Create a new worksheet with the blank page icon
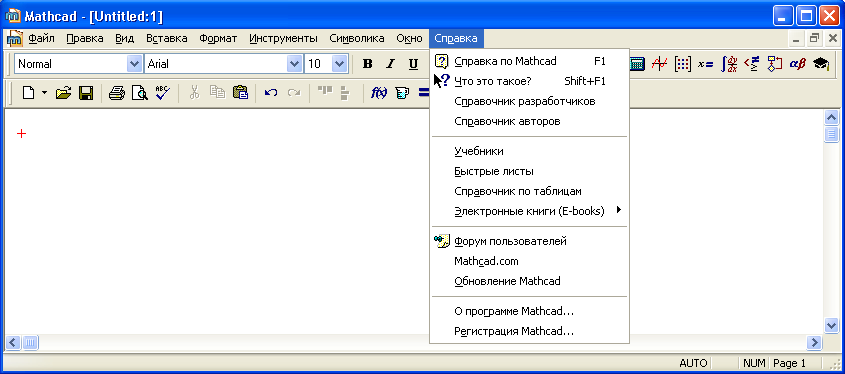The width and height of the screenshot is (845, 374). [28, 93]
